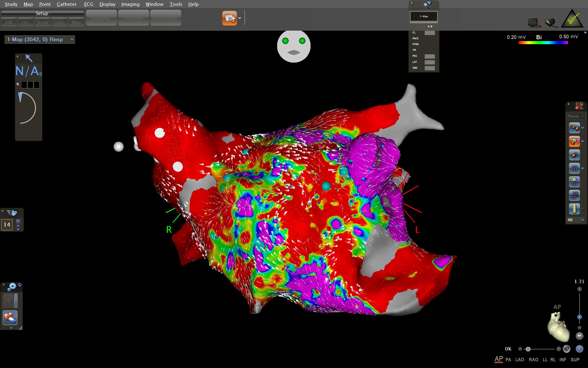
Task: Click the gear settings panel icon
Action: coord(12,287)
